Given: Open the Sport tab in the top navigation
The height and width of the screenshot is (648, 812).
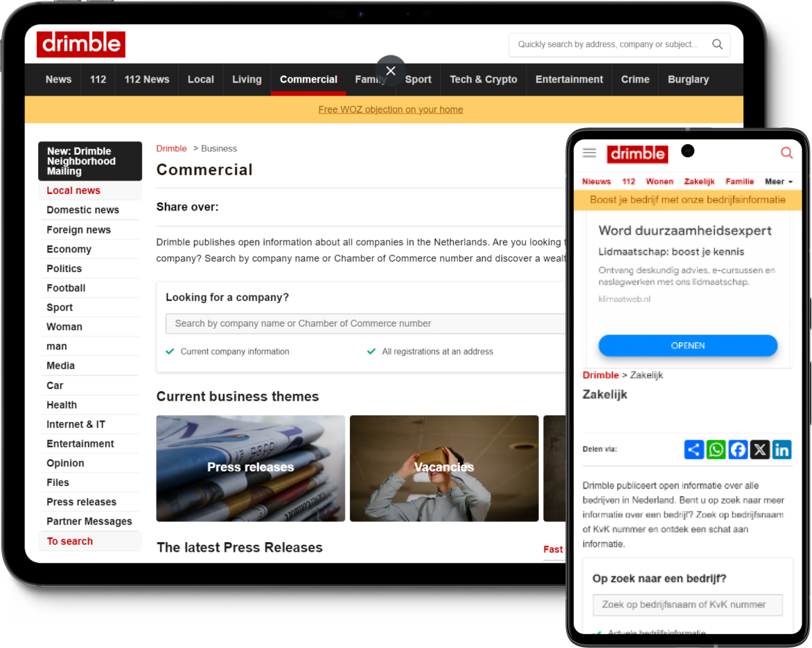Looking at the screenshot, I should pos(418,80).
